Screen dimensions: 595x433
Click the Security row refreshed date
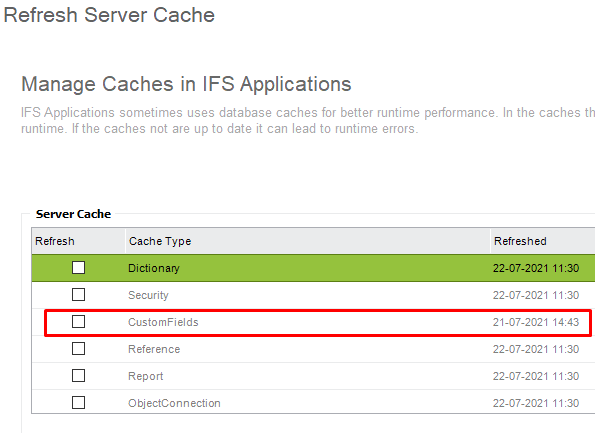click(536, 295)
